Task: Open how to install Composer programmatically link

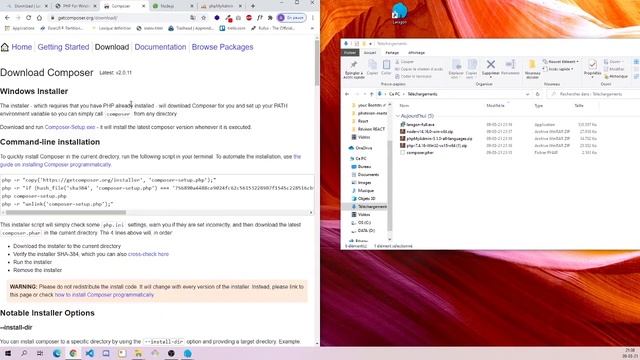Action: [x=104, y=295]
